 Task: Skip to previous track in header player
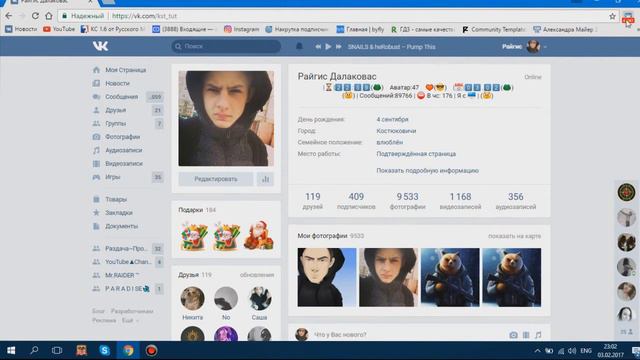click(x=318, y=47)
